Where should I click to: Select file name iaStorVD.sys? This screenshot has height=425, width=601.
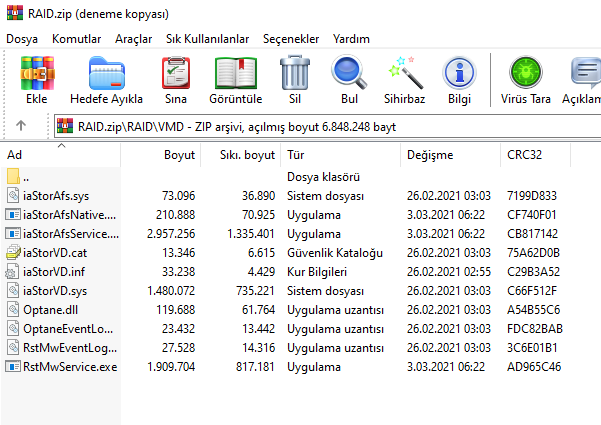click(55, 291)
